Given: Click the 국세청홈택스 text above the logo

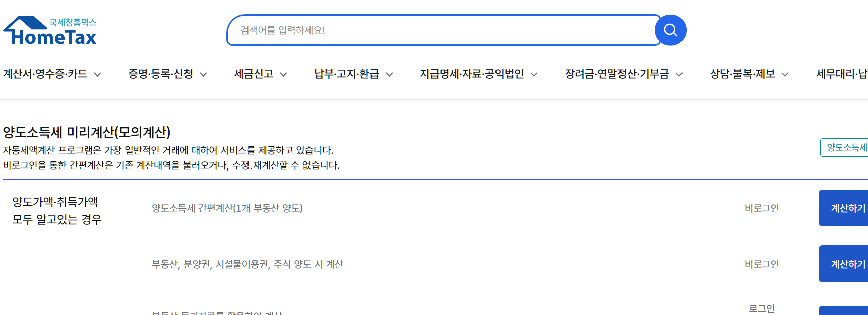Looking at the screenshot, I should pos(72,21).
